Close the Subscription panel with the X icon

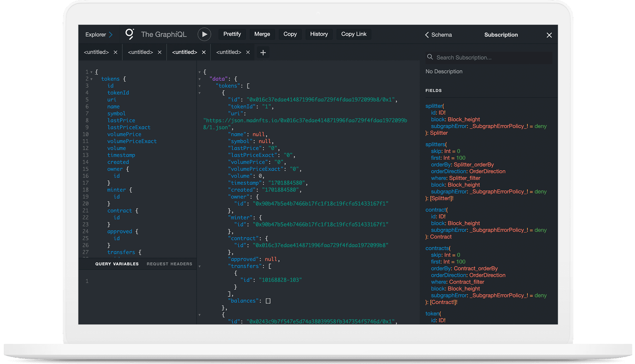[549, 35]
